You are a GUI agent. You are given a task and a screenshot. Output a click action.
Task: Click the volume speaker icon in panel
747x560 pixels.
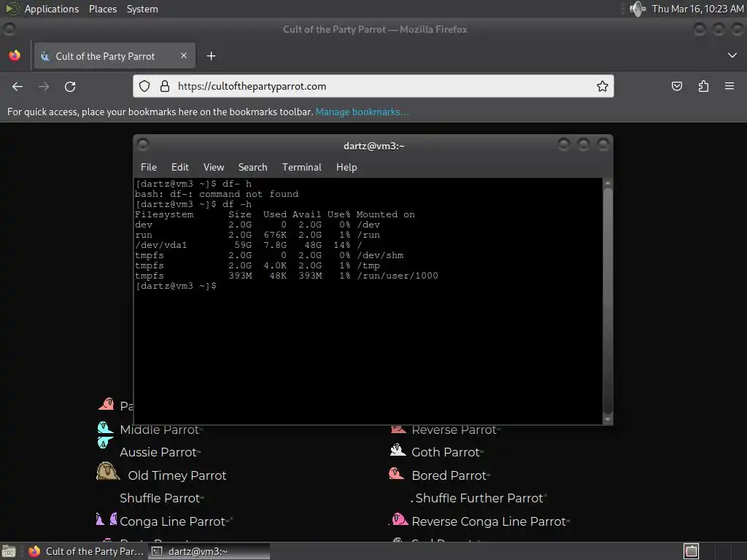pyautogui.click(x=637, y=9)
